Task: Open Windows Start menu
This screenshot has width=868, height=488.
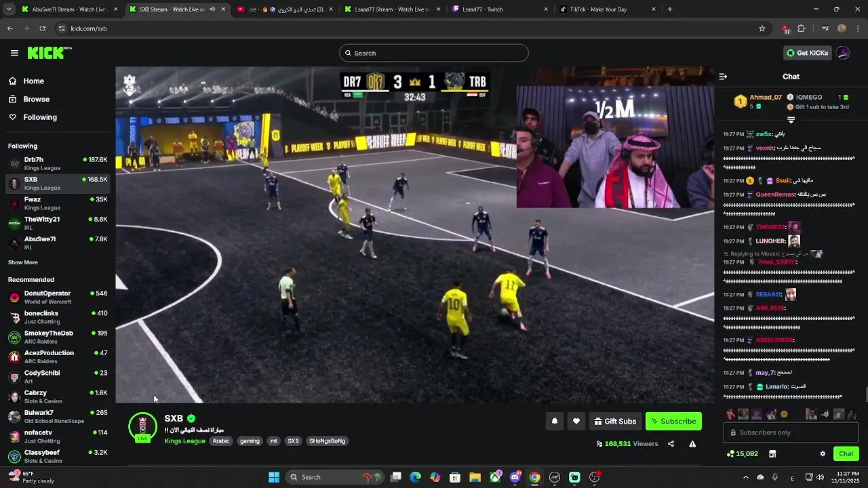Action: tap(274, 477)
